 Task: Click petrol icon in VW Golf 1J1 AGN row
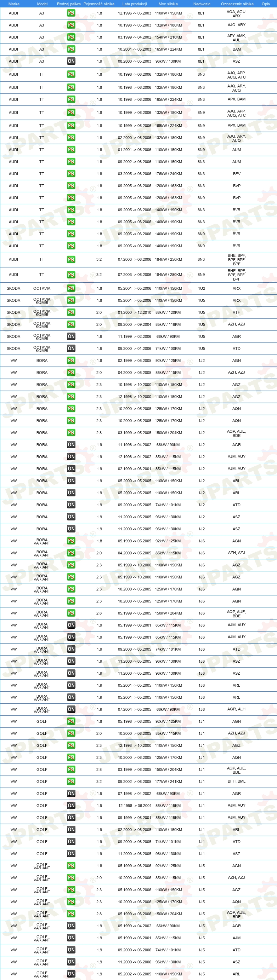click(71, 721)
